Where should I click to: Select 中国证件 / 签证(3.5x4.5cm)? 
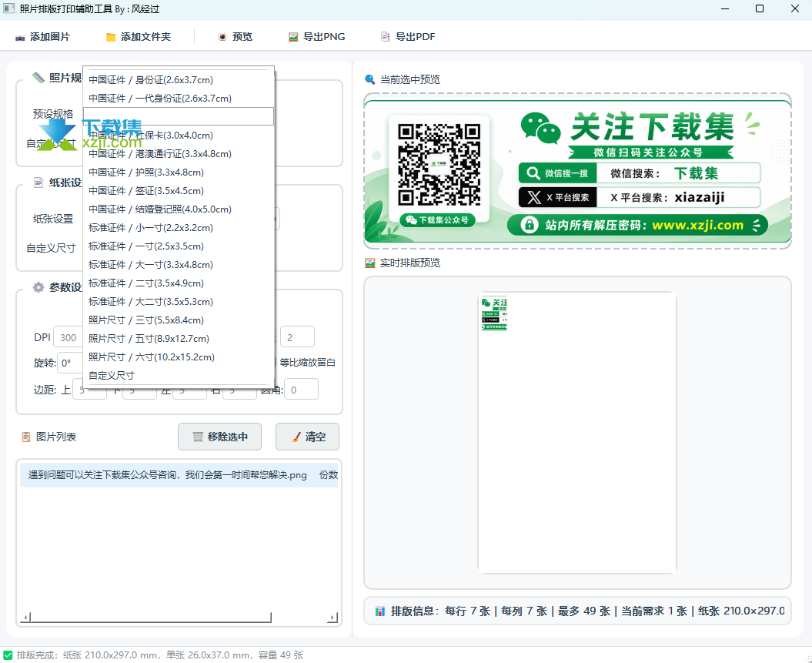pos(178,191)
